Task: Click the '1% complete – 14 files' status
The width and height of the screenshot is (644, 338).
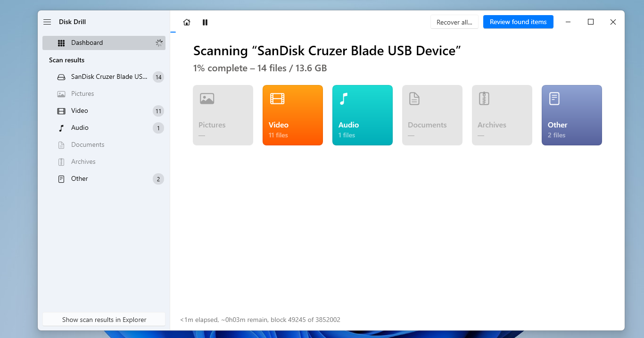Action: (x=260, y=68)
